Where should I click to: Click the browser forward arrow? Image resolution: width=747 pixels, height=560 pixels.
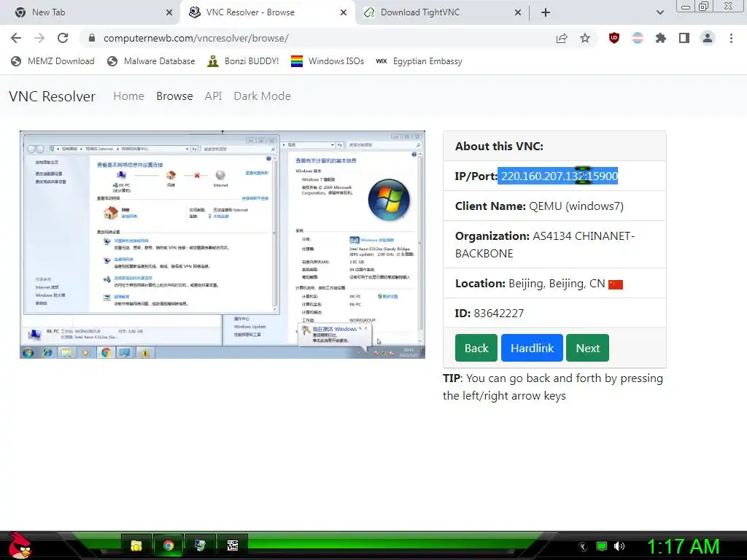39,38
